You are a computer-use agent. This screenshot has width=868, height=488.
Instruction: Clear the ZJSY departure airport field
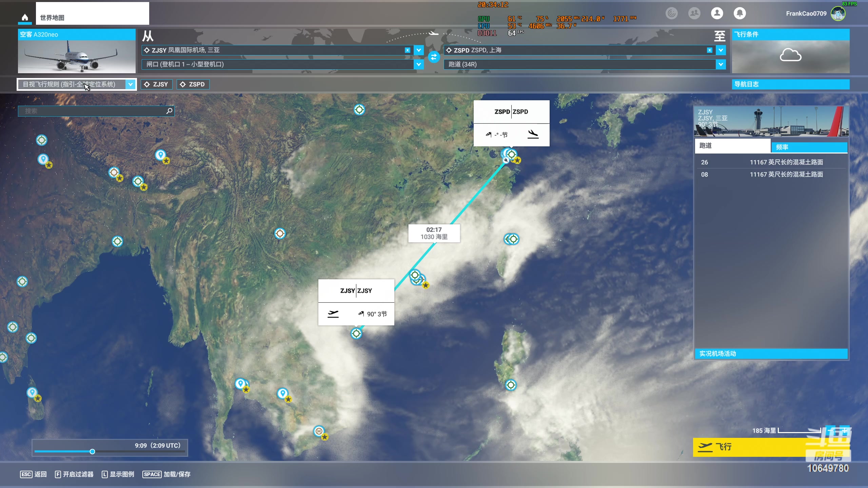click(x=408, y=50)
